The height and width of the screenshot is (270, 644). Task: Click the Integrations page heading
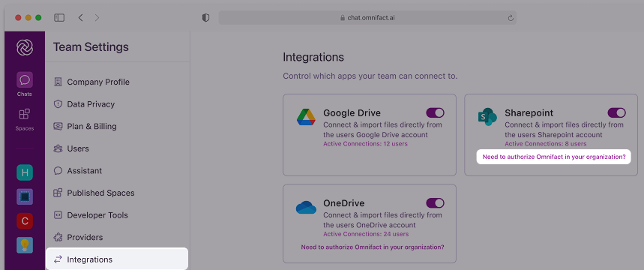[313, 57]
